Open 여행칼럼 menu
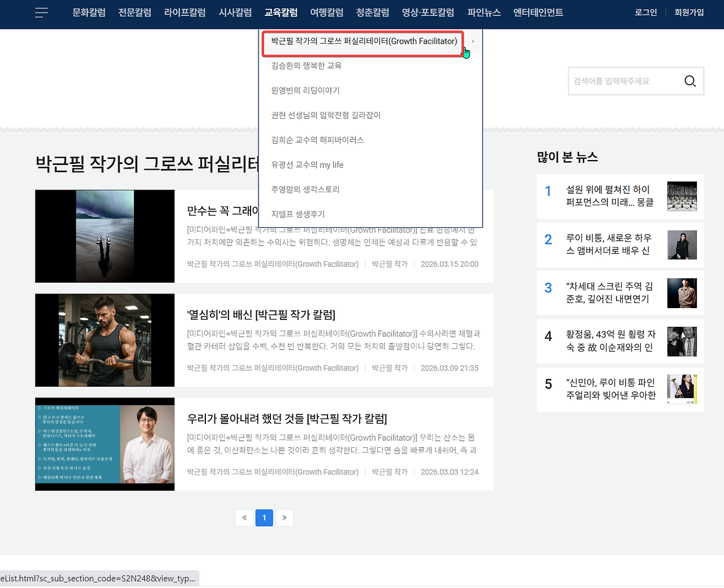The height and width of the screenshot is (588, 724). coord(327,12)
